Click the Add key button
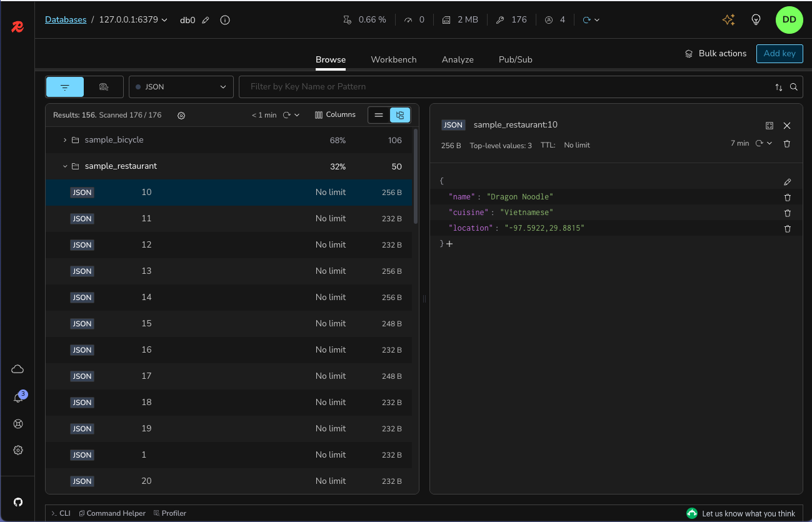This screenshot has height=522, width=812. 779,54
